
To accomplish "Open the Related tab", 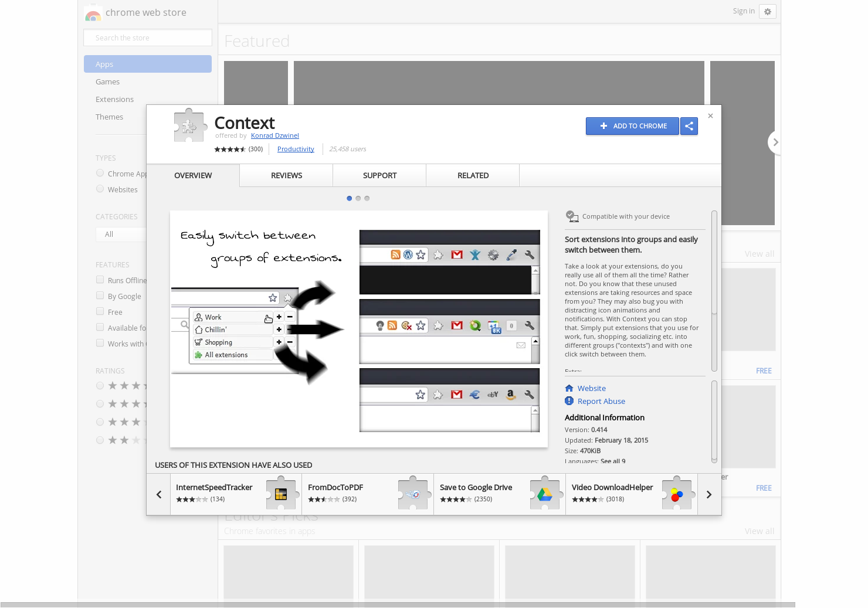I will 473,175.
